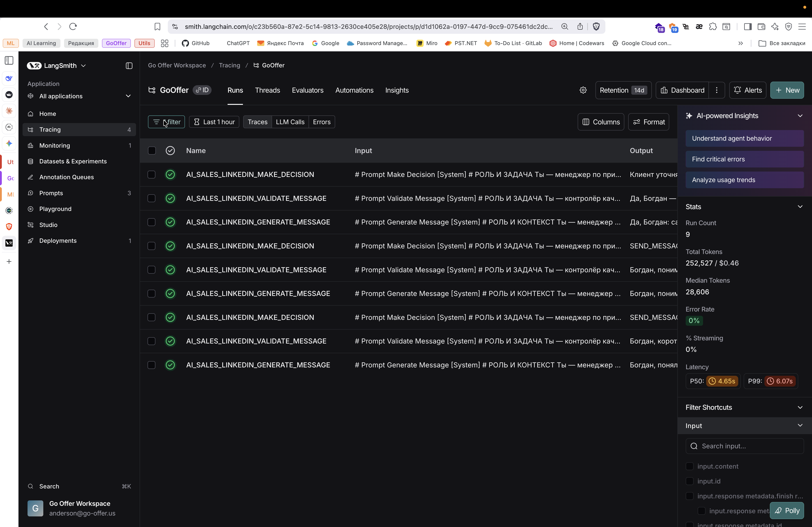Open the Brave Shields icon in address bar
The height and width of the screenshot is (527, 812).
[x=596, y=27]
